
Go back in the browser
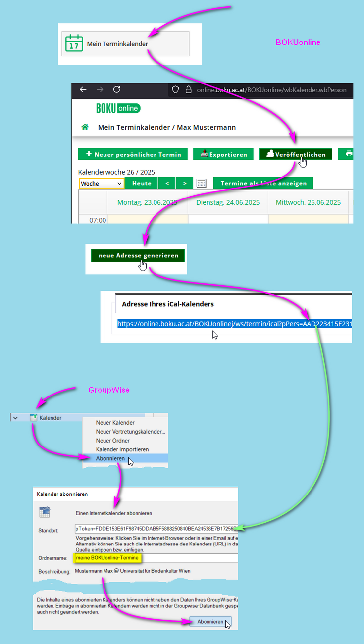83,89
